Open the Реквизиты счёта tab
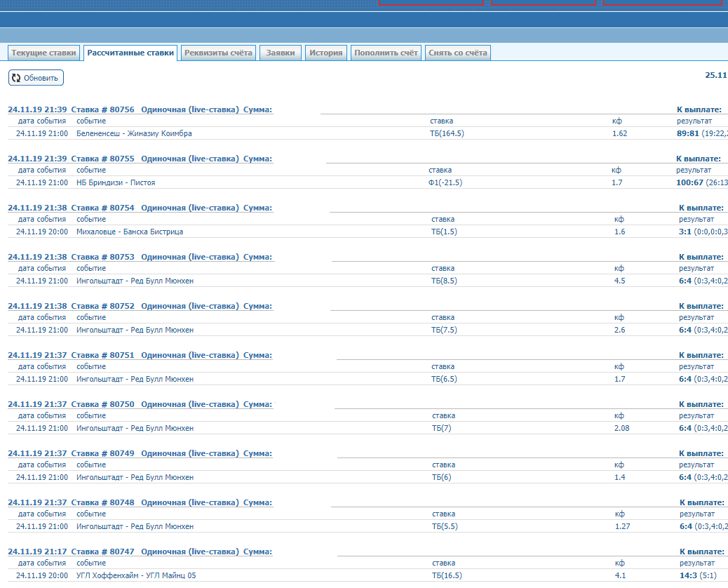This screenshot has height=588, width=728. coord(218,53)
